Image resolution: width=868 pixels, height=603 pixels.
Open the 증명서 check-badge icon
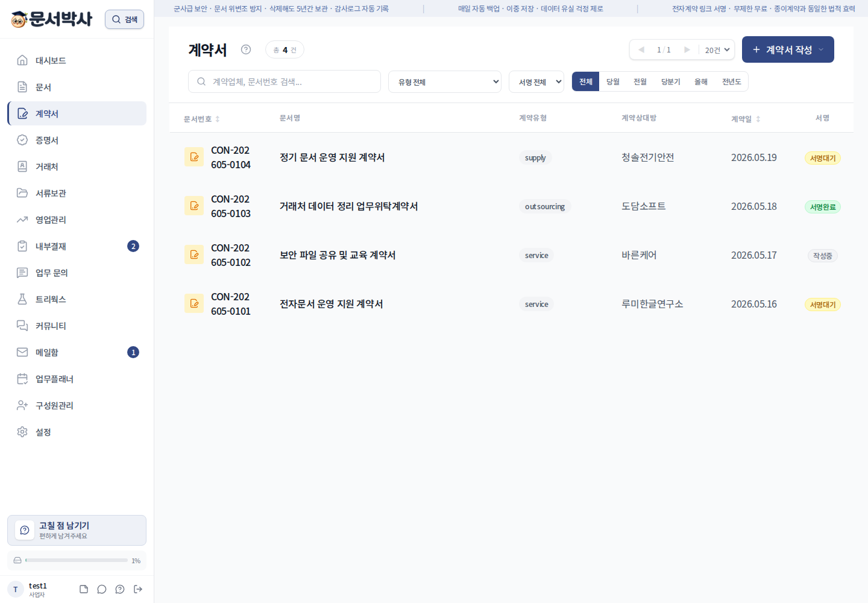(22, 140)
